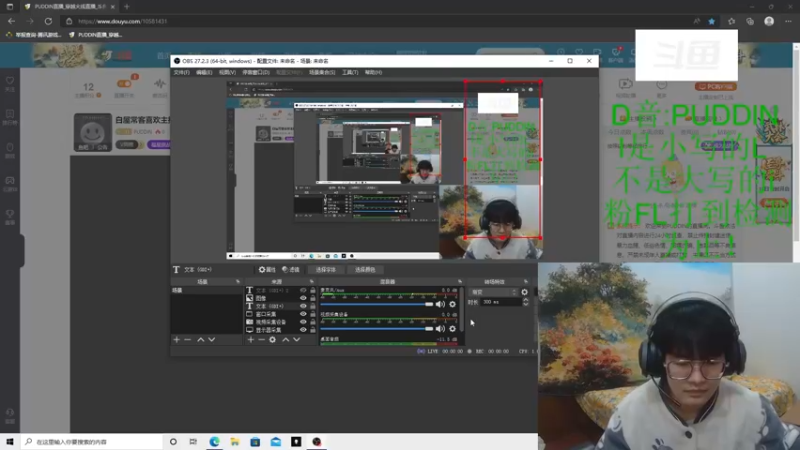Add a new source in OBS Sources panel
Screen dimensions: 800x450
[x=251, y=340]
